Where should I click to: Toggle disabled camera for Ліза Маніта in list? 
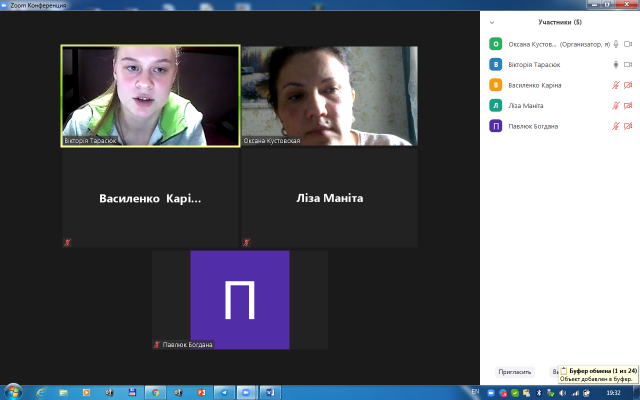[x=628, y=105]
